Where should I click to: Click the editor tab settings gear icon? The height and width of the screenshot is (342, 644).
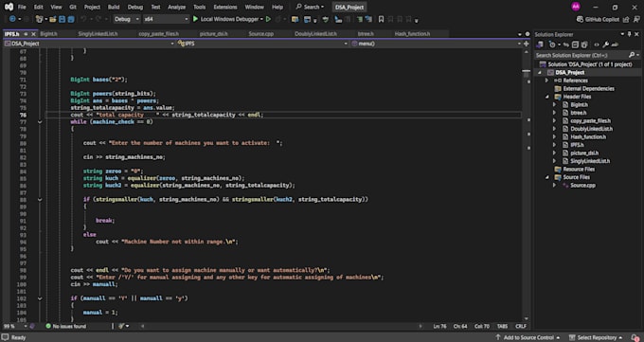pos(528,34)
